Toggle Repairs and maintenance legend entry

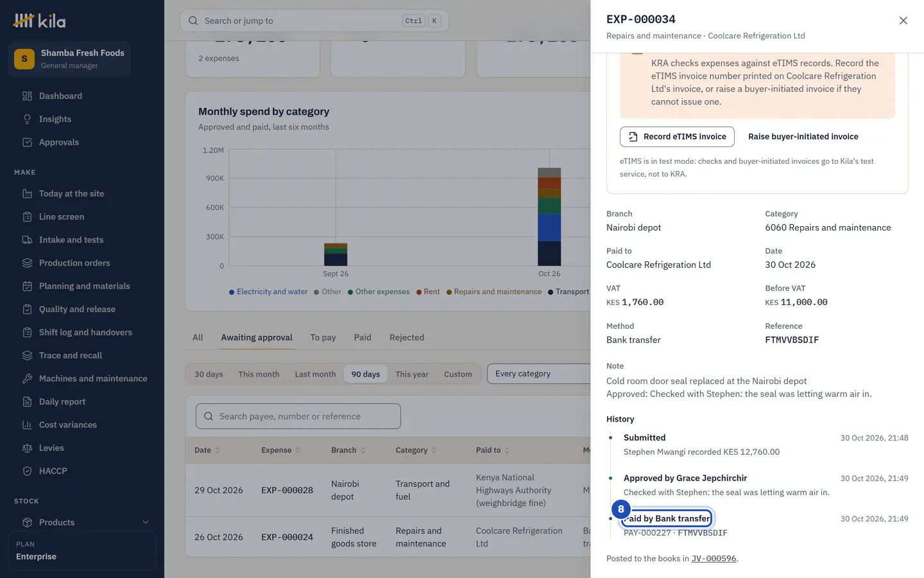tap(493, 292)
